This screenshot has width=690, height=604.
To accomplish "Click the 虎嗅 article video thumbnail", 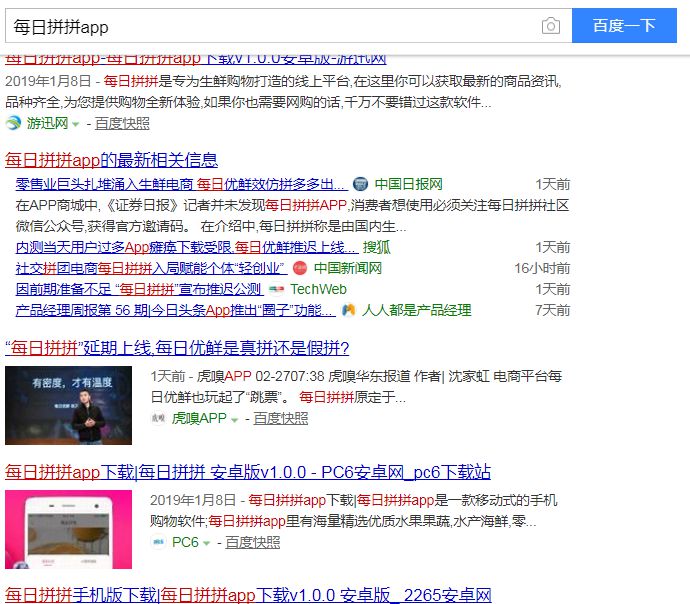I will tap(68, 405).
